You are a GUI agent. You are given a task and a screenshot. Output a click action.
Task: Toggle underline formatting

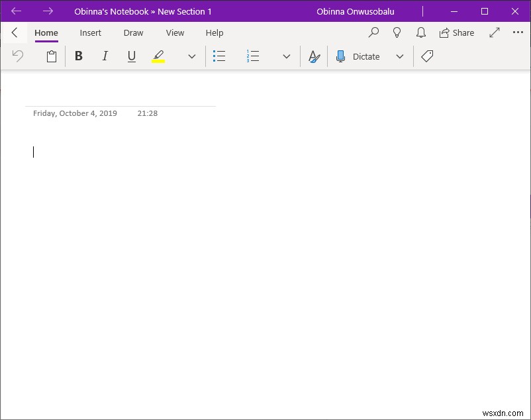click(x=131, y=56)
